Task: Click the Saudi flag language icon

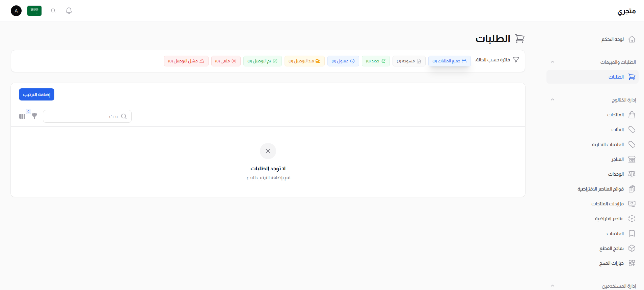Action: pyautogui.click(x=34, y=11)
